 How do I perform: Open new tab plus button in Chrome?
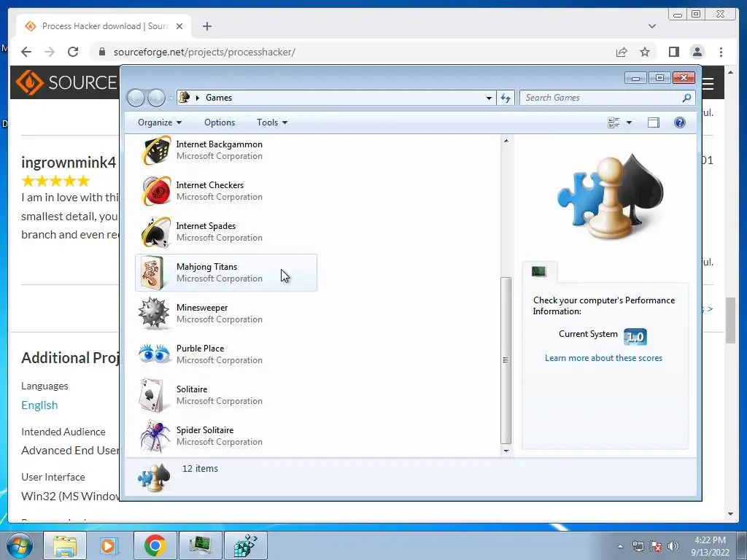[207, 26]
